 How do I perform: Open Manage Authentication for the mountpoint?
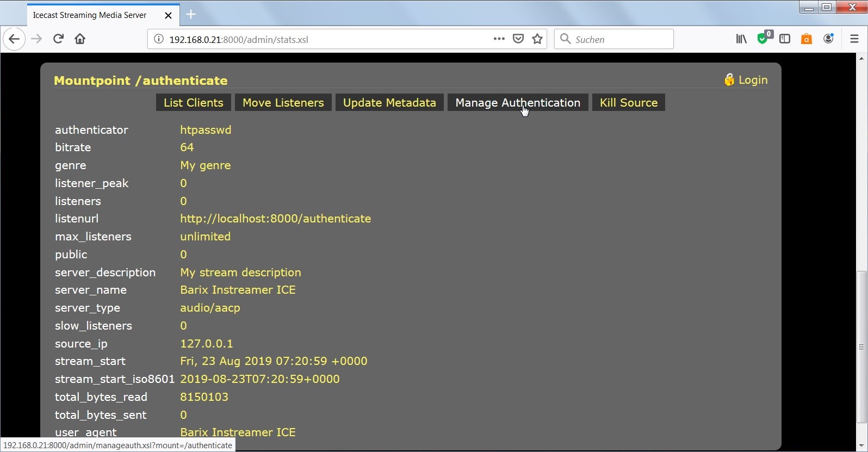517,103
